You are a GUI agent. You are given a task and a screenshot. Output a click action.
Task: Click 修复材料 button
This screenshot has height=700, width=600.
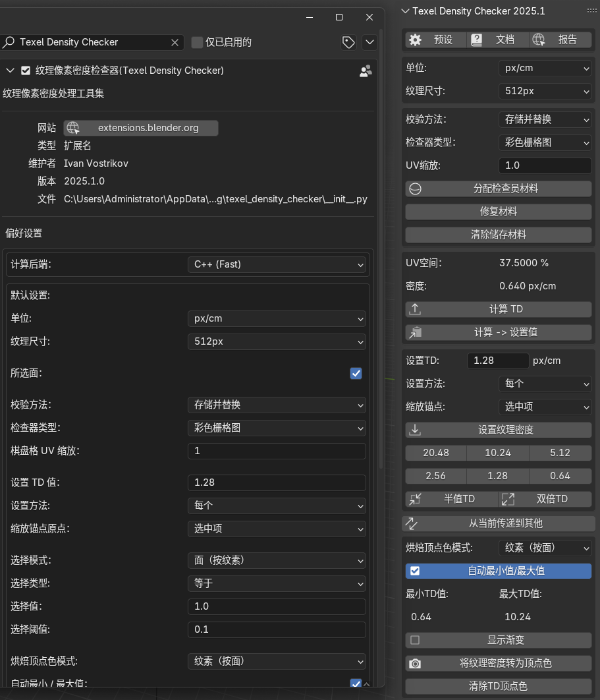point(499,212)
